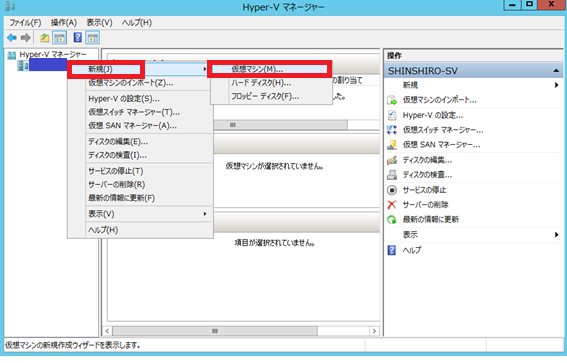Open the ファイル(F) menu
The image size is (567, 363).
[25, 23]
